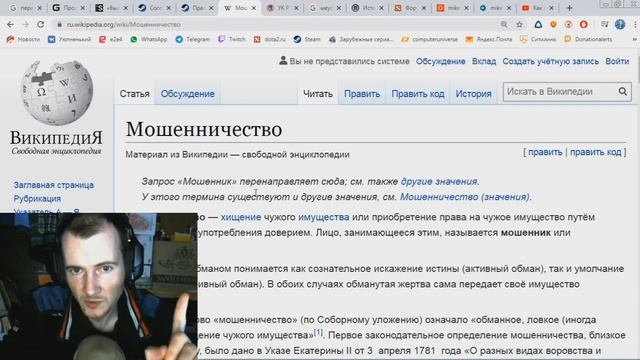Go back to the previous page
Viewport: 640px width, 360px height.
(x=10, y=24)
